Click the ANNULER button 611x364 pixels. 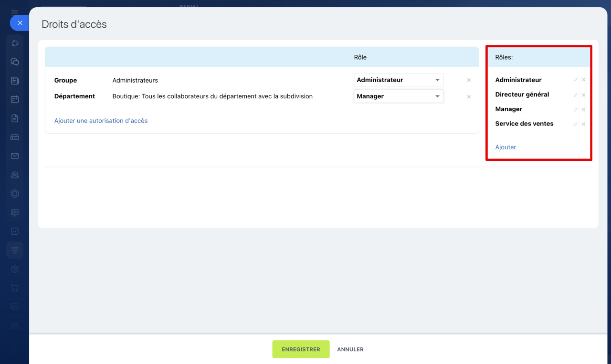click(350, 349)
